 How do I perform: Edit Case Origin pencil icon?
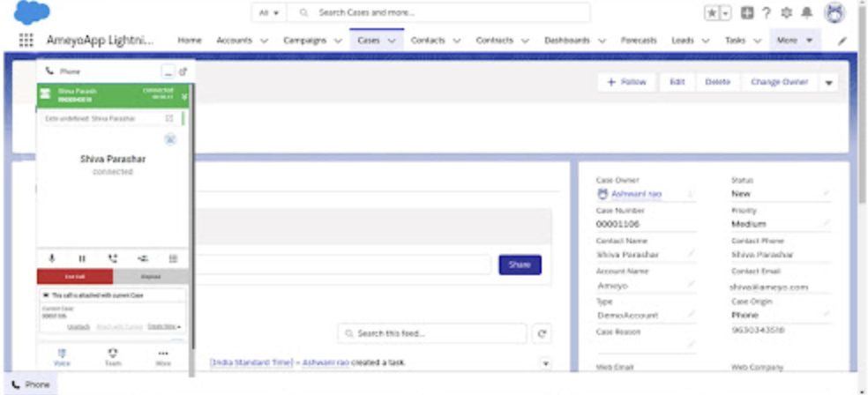(827, 314)
